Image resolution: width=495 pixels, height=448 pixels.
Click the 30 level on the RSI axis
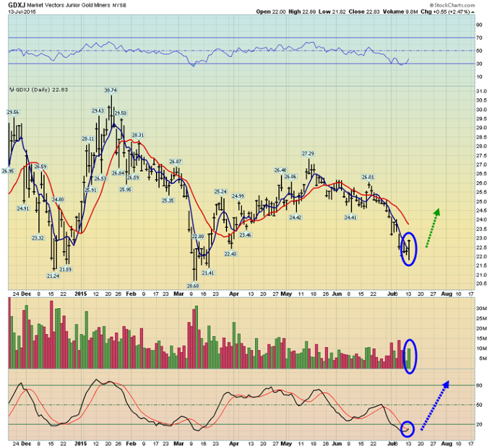point(479,63)
